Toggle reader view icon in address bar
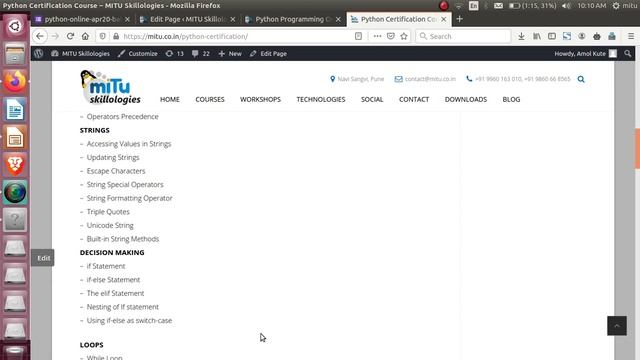This screenshot has height=360, width=640. [358, 36]
